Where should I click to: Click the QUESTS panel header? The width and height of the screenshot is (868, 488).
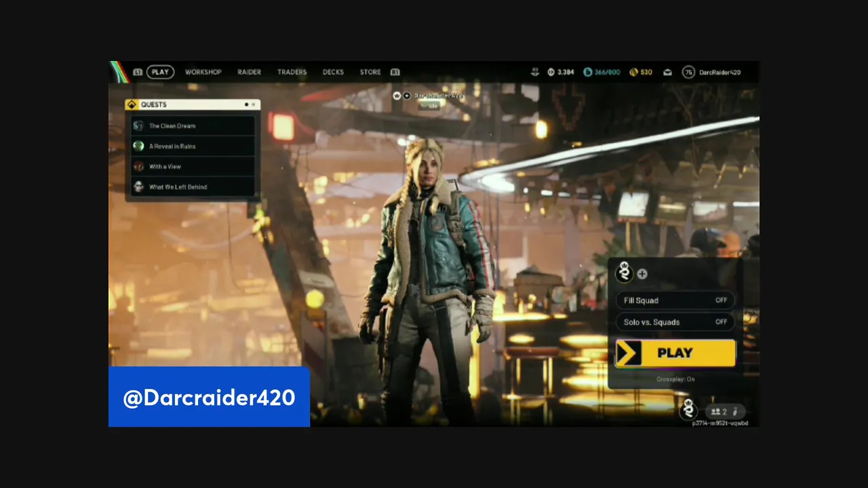(x=193, y=104)
